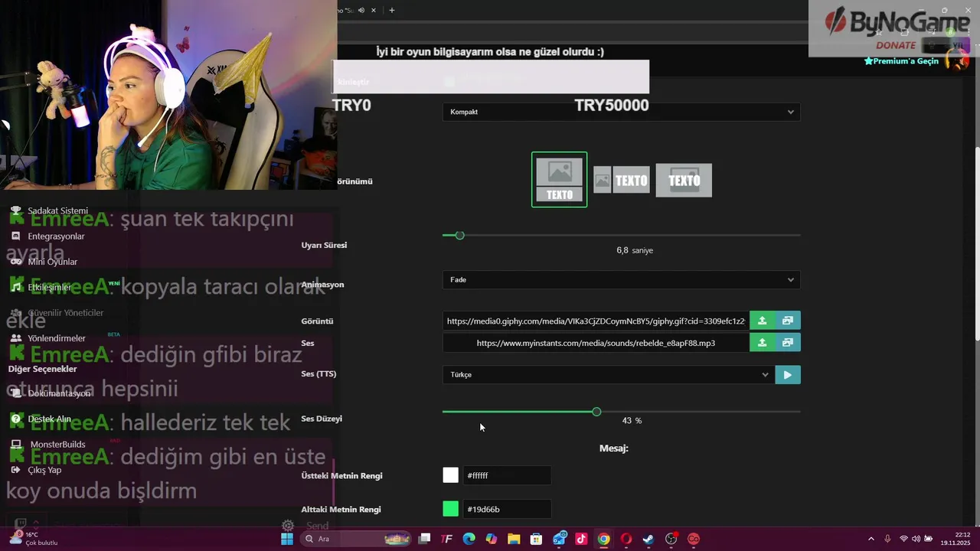980x551 pixels.
Task: Open the Ses media gallery icon
Action: point(788,343)
